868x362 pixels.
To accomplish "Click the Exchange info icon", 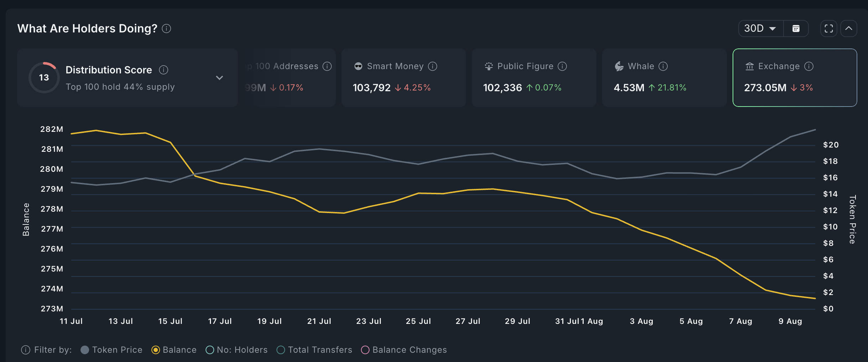I will 809,66.
